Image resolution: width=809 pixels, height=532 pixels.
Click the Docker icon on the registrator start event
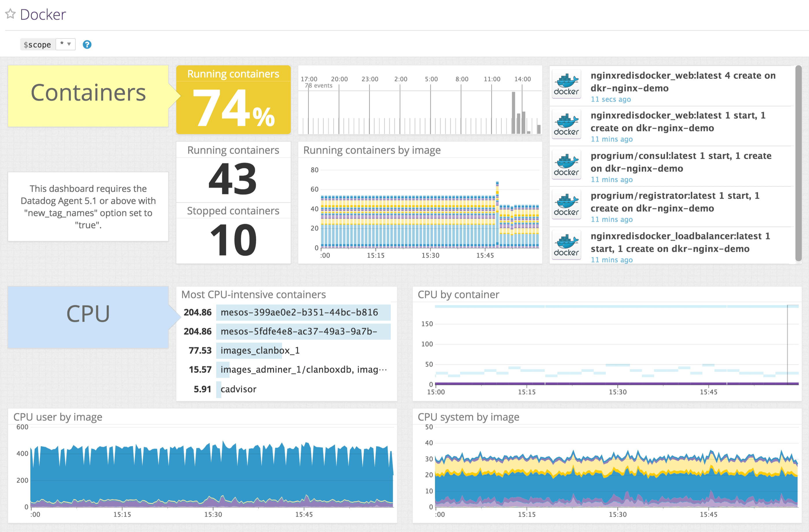[566, 204]
